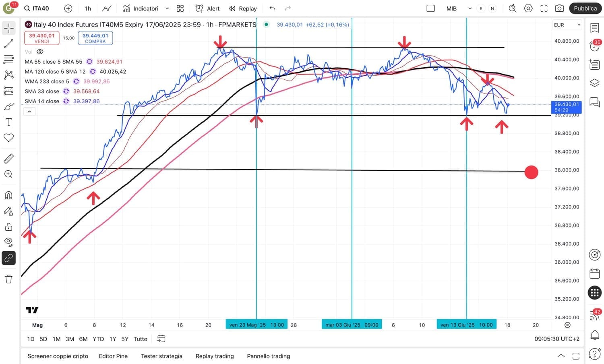This screenshot has height=364, width=604.
Task: Open the alerts clock panel icon
Action: click(x=595, y=46)
